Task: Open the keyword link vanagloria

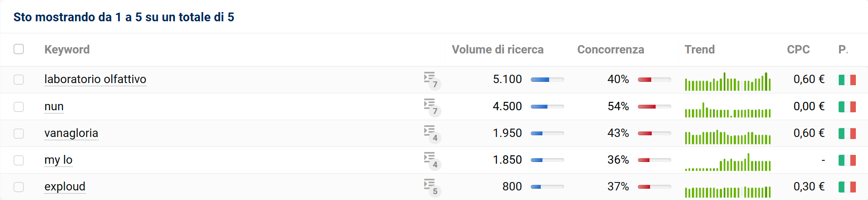Action: click(71, 133)
